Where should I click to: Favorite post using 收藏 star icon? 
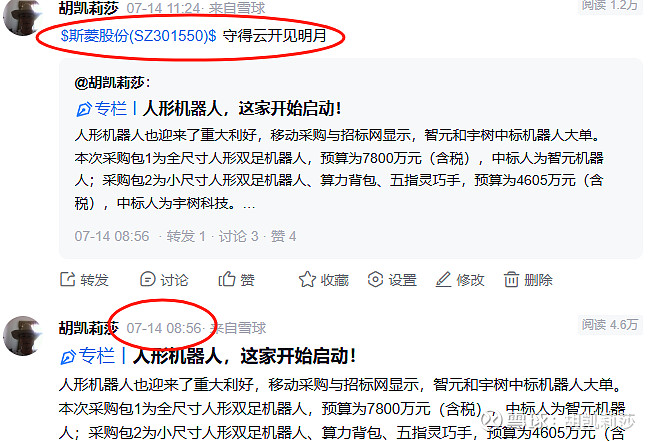(307, 279)
